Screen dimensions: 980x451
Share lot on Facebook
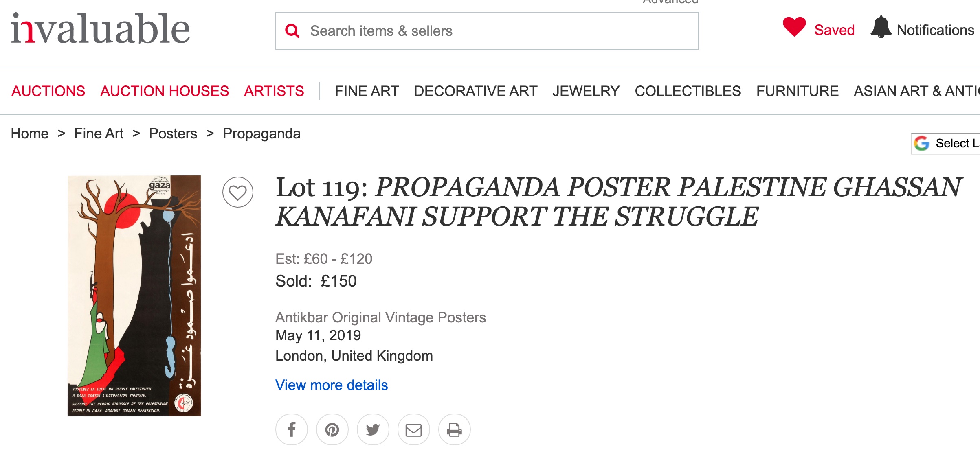pos(292,429)
